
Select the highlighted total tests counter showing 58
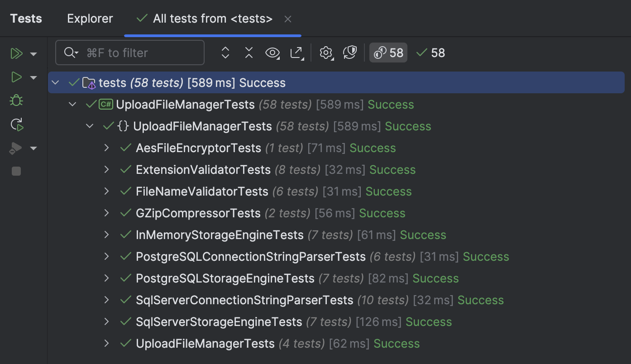pyautogui.click(x=388, y=53)
